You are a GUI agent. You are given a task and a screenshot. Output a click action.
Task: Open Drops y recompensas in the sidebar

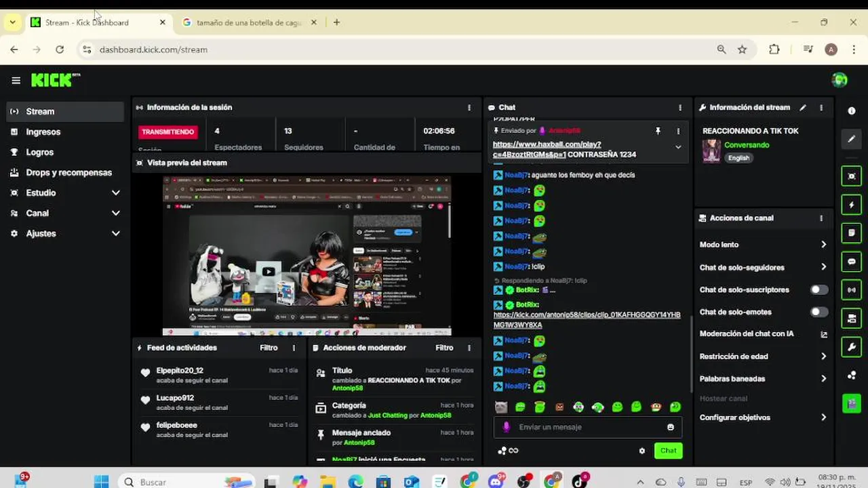65,173
